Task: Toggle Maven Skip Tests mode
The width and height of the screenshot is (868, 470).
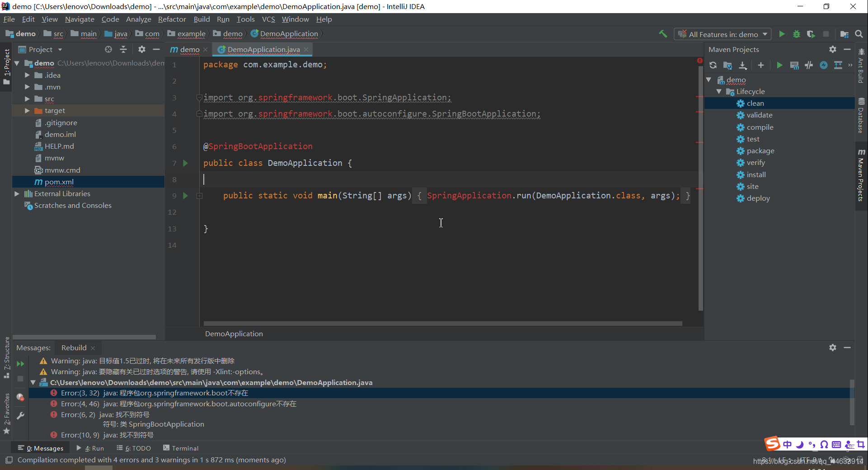Action: point(824,65)
